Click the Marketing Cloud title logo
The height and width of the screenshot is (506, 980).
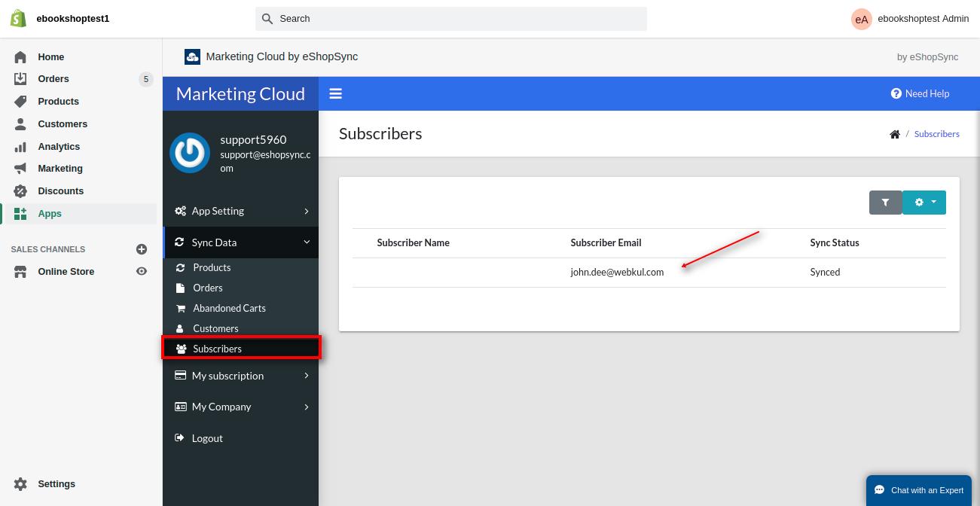click(240, 94)
